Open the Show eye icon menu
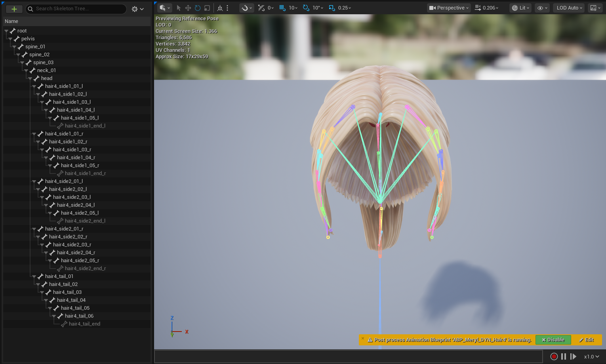The width and height of the screenshot is (606, 364). click(542, 8)
